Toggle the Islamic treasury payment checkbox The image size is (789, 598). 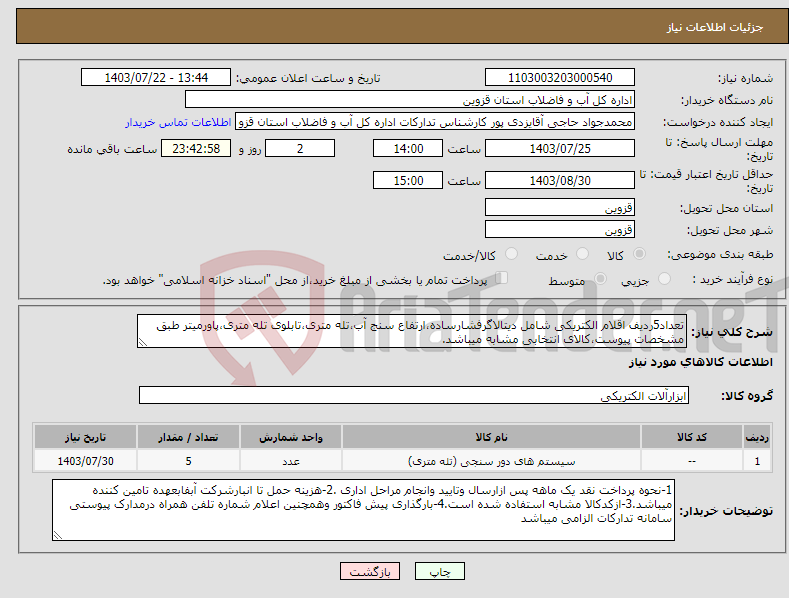pos(502,278)
